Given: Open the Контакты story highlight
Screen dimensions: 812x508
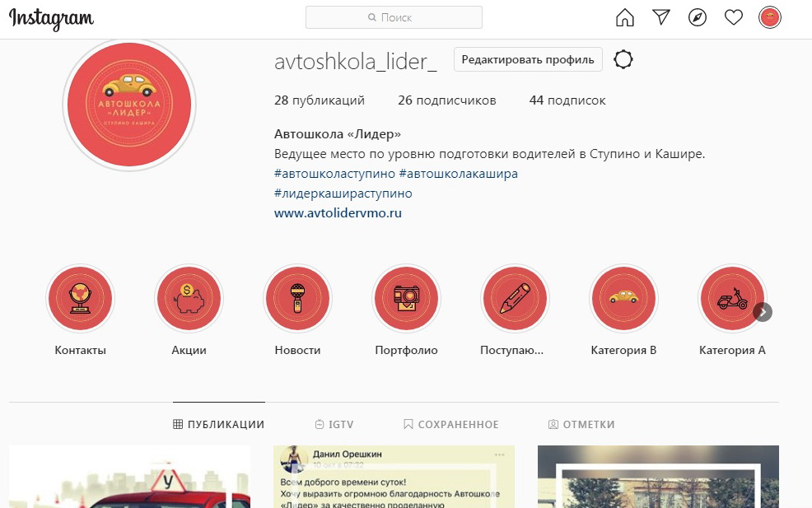Looking at the screenshot, I should (80, 298).
